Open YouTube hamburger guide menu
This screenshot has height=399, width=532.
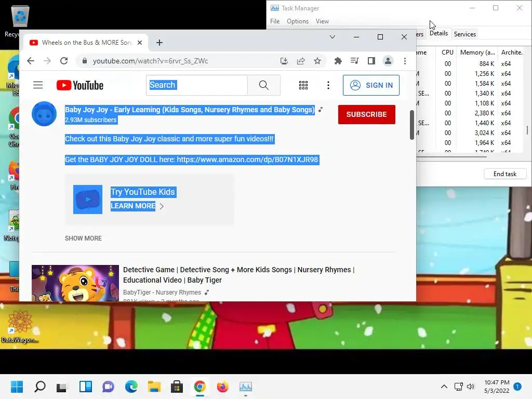click(38, 85)
